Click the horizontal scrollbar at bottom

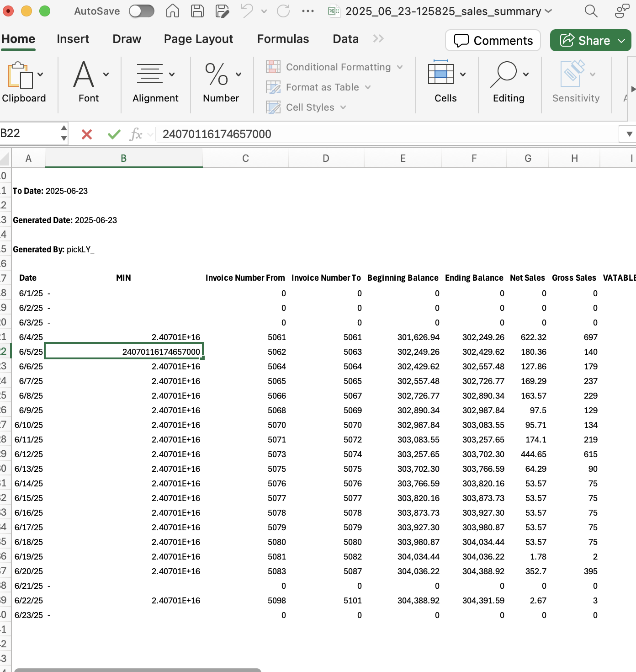(x=137, y=670)
